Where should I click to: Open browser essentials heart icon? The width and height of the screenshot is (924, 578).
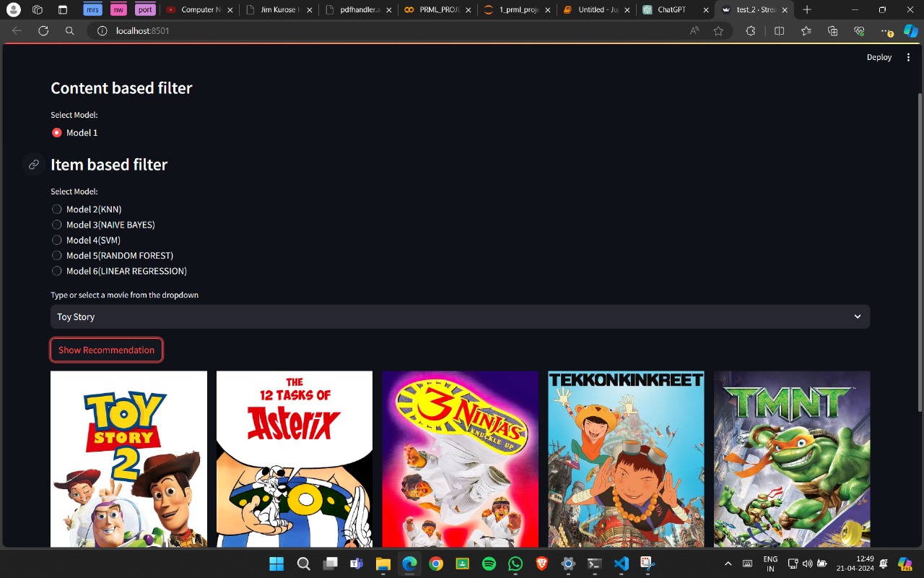coord(859,31)
